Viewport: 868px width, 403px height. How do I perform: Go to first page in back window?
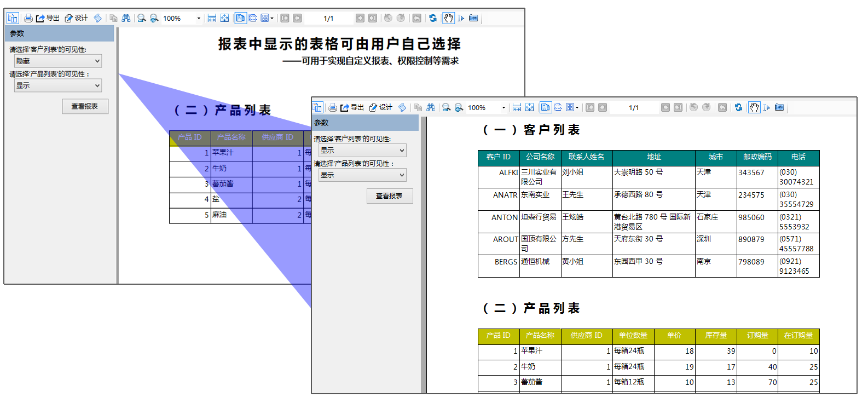[x=285, y=18]
